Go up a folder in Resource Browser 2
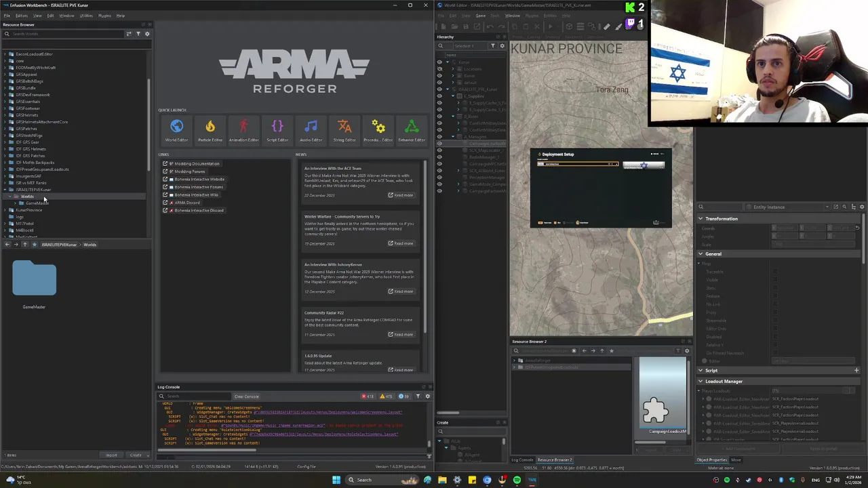868x488 pixels. (601, 351)
